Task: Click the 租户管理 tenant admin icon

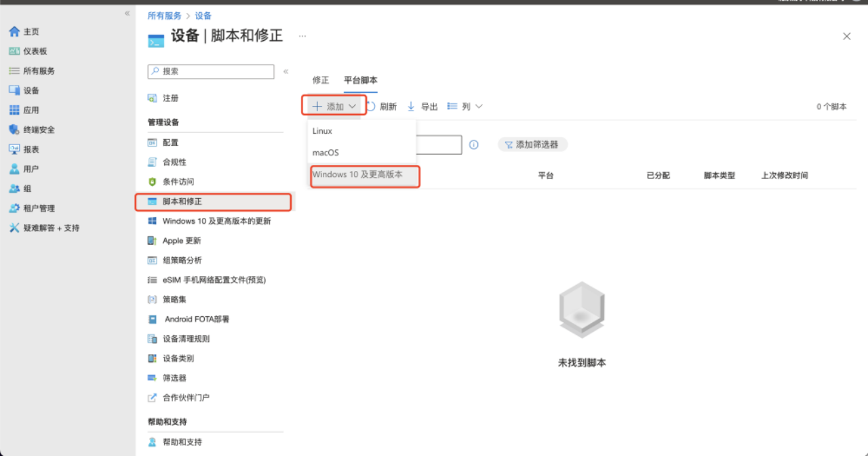Action: pos(14,208)
